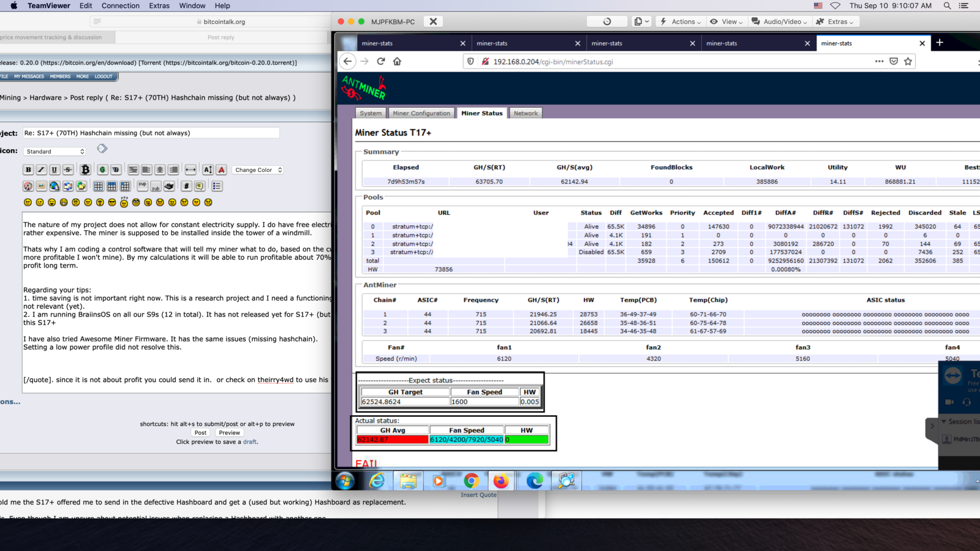
Task: Launch Chrome from Windows taskbar
Action: click(471, 481)
